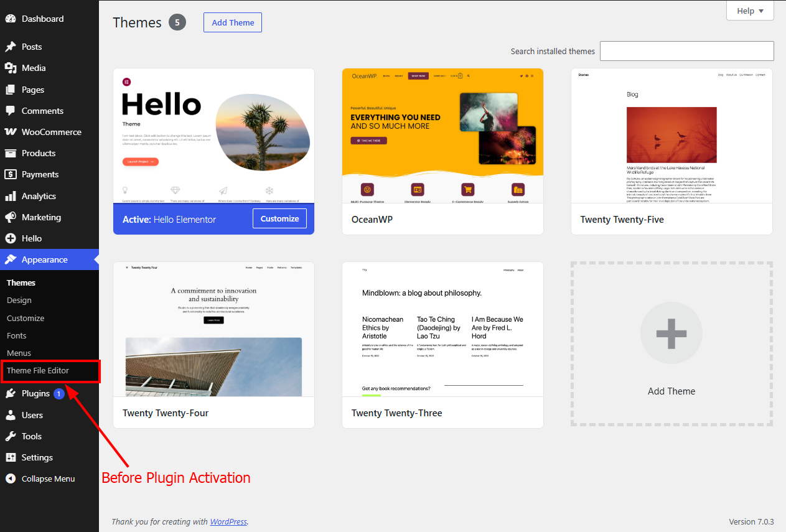Screen dimensions: 786x532
Task: Open the Dashboard menu item
Action: pos(49,19)
